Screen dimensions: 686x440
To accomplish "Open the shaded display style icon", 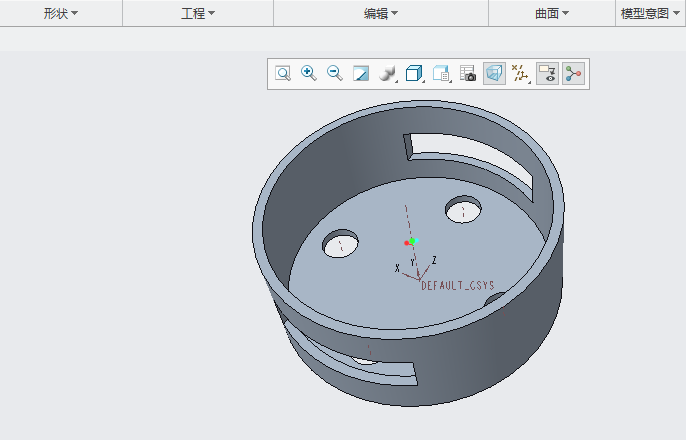I will (389, 74).
